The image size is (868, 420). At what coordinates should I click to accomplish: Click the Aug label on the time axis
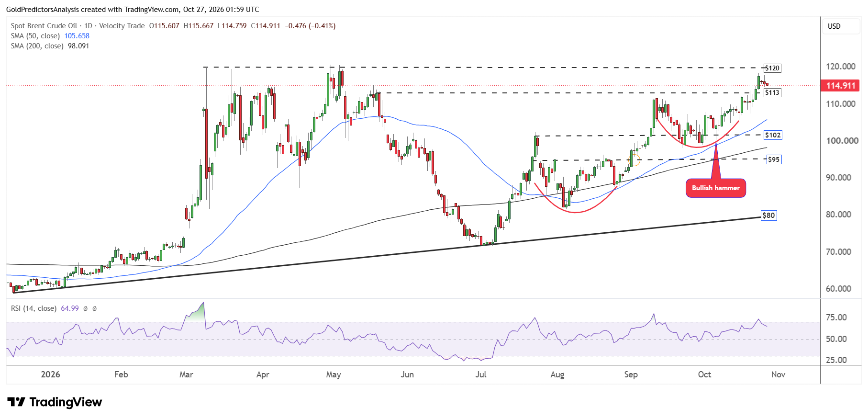pyautogui.click(x=557, y=375)
